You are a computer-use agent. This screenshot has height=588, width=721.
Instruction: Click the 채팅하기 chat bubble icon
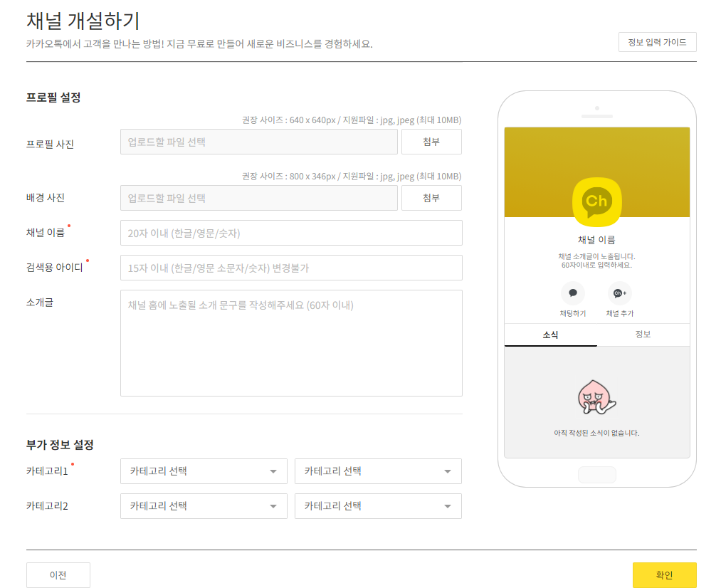point(573,293)
